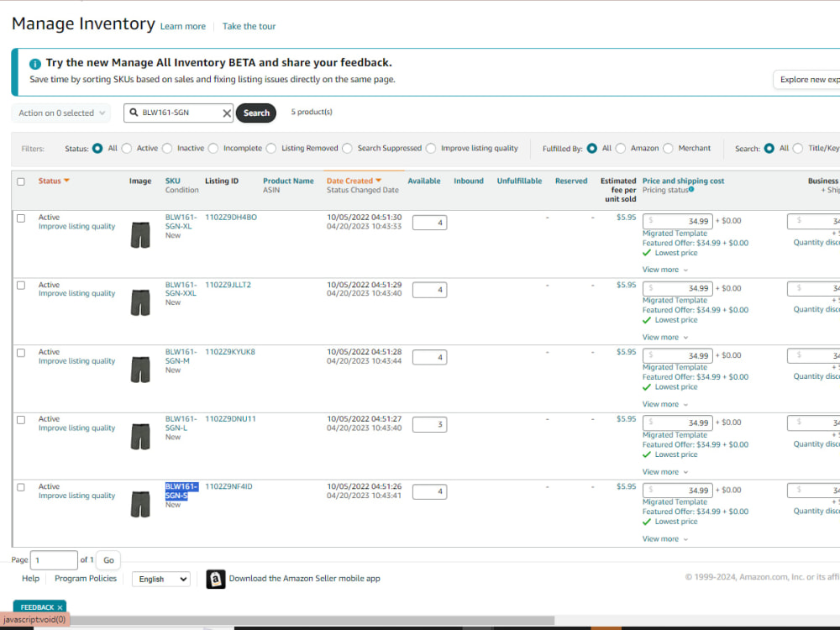Click the page number input field
840x630 pixels.
[54, 560]
